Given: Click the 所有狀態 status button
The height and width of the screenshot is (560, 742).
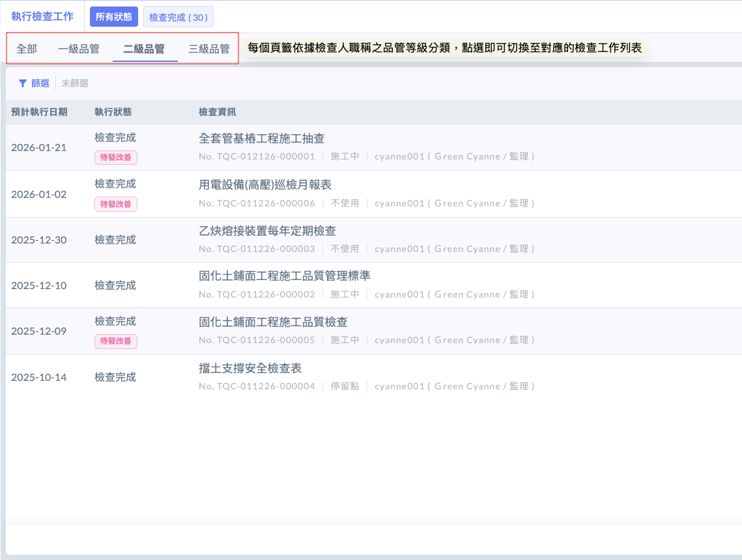Looking at the screenshot, I should point(114,17).
